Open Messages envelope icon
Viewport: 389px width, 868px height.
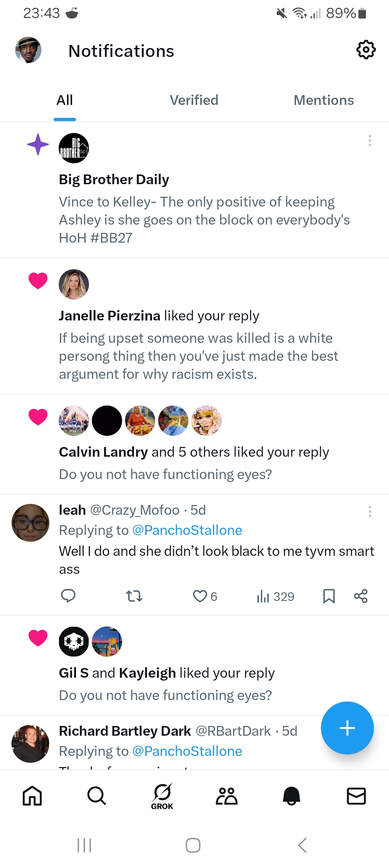[x=356, y=796]
